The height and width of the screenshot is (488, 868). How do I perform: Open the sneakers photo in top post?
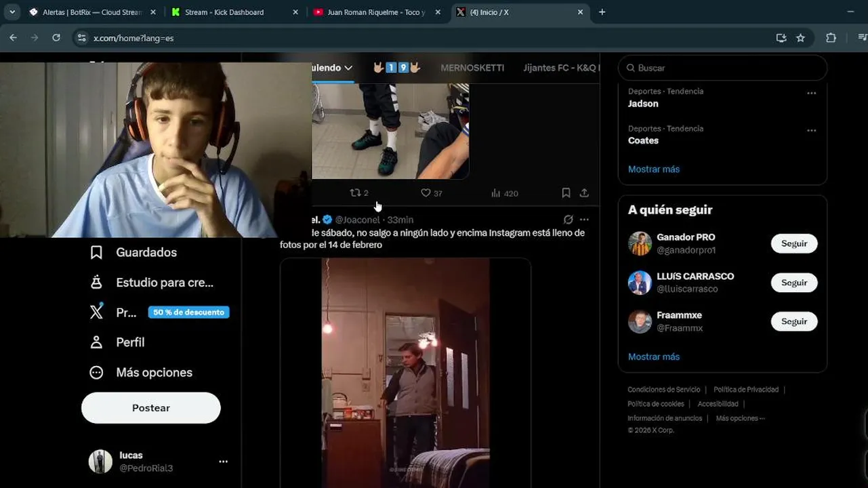[x=390, y=131]
